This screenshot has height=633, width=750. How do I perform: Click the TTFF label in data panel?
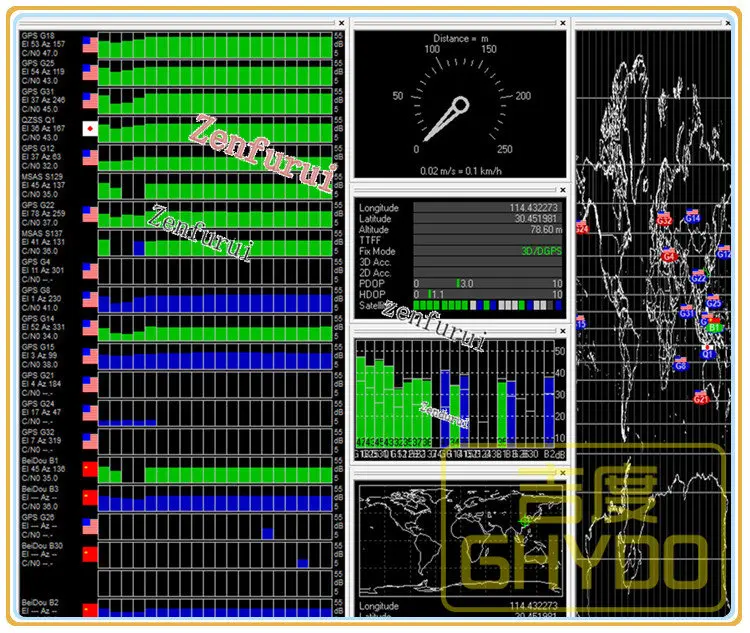click(370, 241)
